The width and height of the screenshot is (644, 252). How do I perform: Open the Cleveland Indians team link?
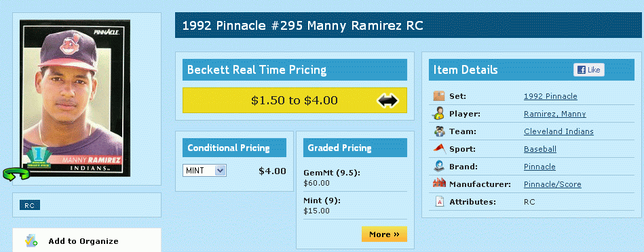click(558, 131)
